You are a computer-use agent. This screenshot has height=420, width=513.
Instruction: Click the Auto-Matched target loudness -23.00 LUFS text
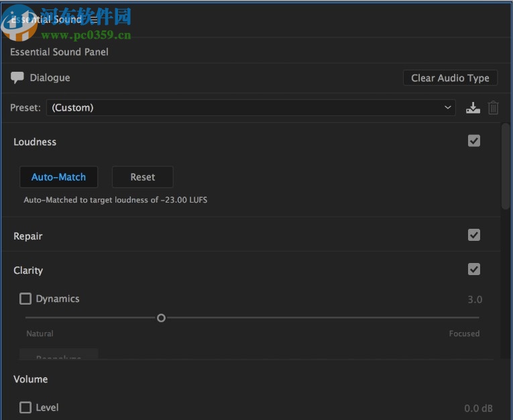[x=115, y=200]
